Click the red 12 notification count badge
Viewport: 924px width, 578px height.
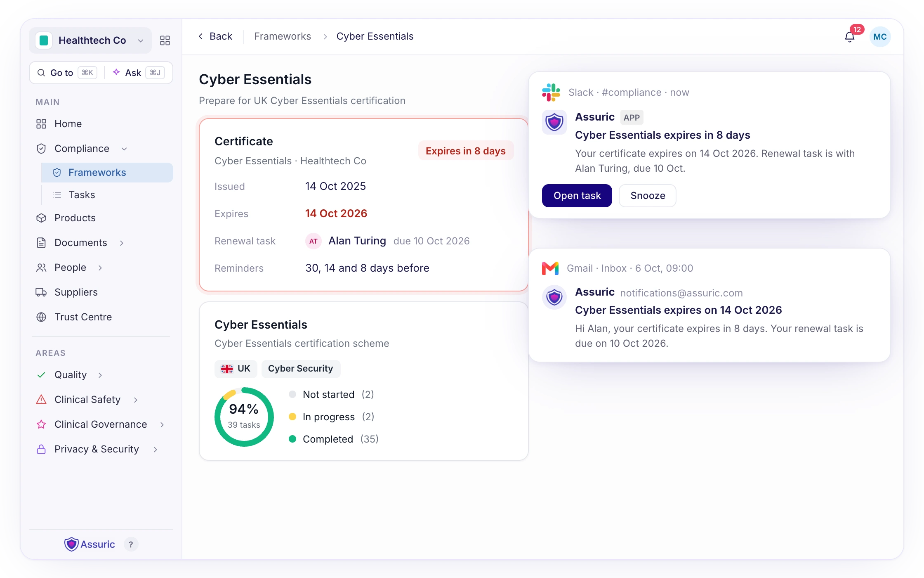point(857,29)
